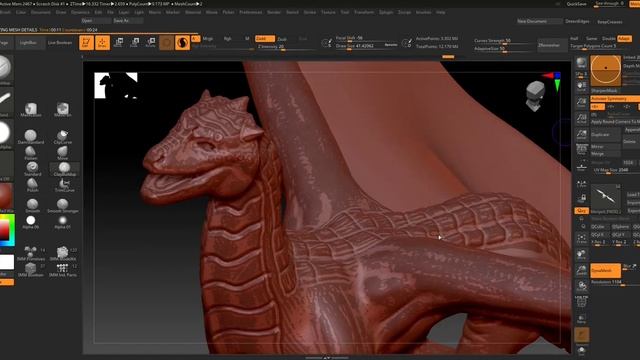Screen dimensions: 640x360
Task: Enable the Half option for ZRemesher
Action: [x=574, y=39]
